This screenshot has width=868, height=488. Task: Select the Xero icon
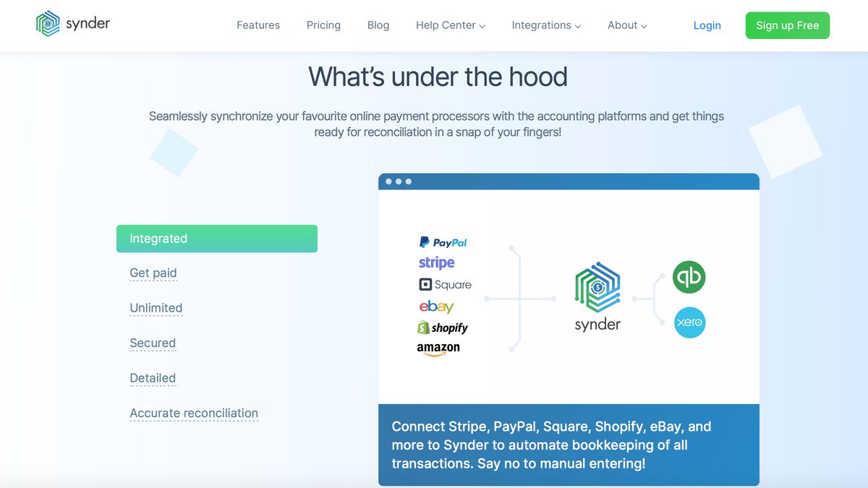click(689, 322)
